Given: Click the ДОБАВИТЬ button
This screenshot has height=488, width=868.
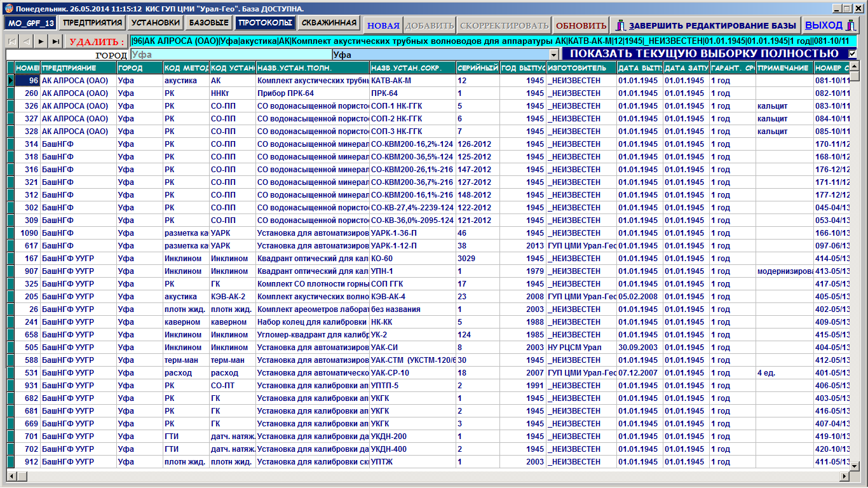Looking at the screenshot, I should (430, 25).
